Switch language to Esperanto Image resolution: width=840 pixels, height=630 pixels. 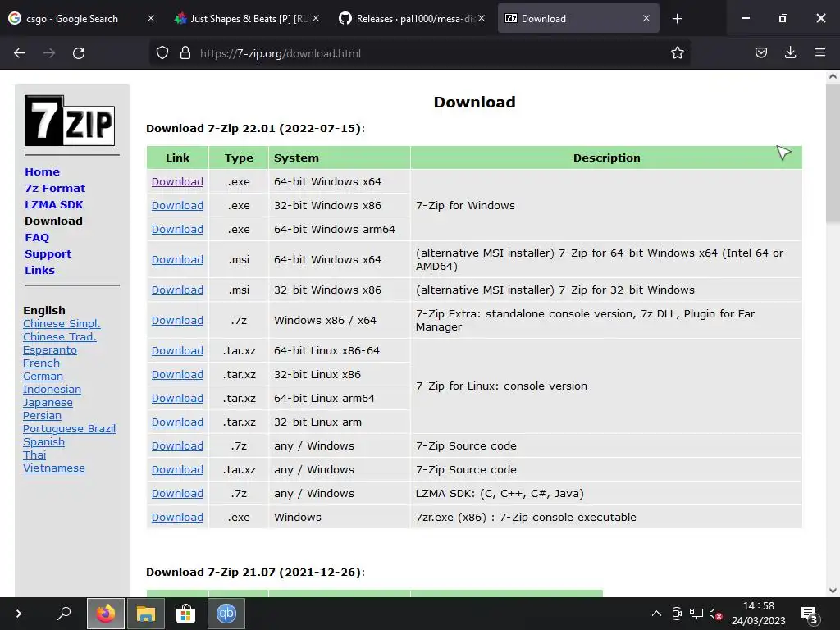(x=50, y=350)
